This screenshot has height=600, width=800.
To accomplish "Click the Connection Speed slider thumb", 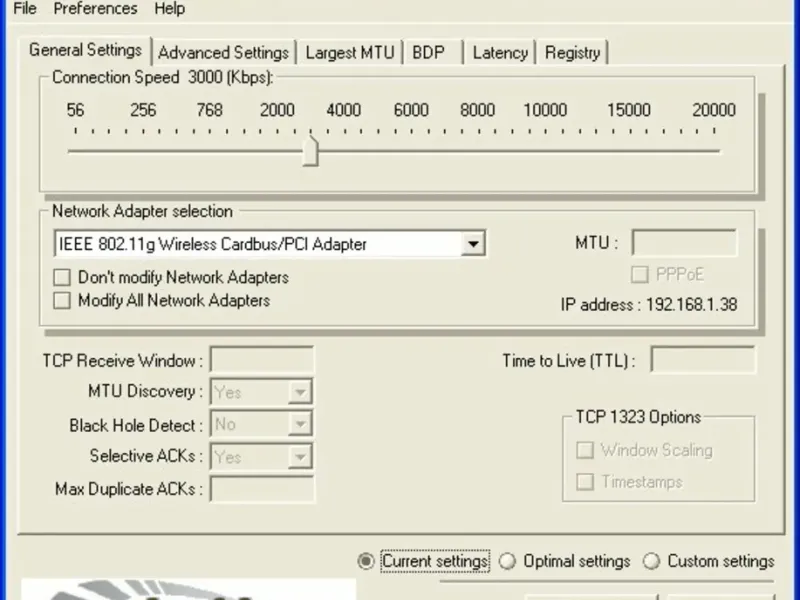I will (310, 151).
